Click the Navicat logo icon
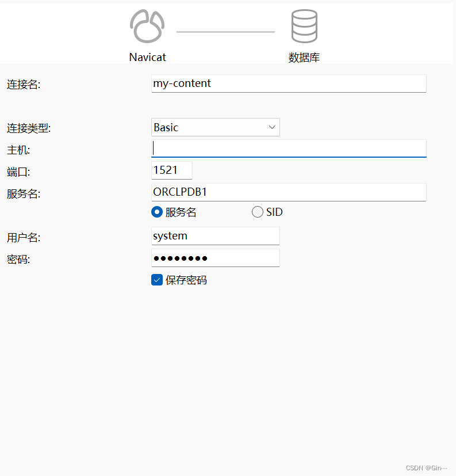The height and width of the screenshot is (476, 456). 147,26
